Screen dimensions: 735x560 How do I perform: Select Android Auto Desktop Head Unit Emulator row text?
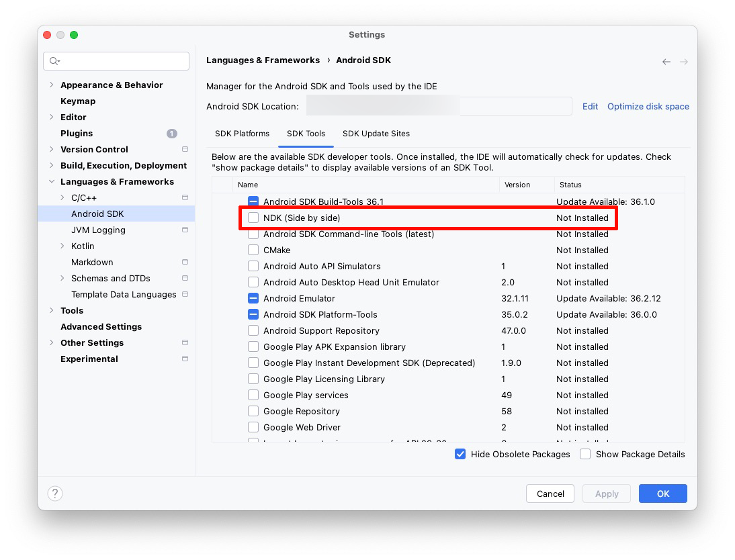[x=351, y=283]
